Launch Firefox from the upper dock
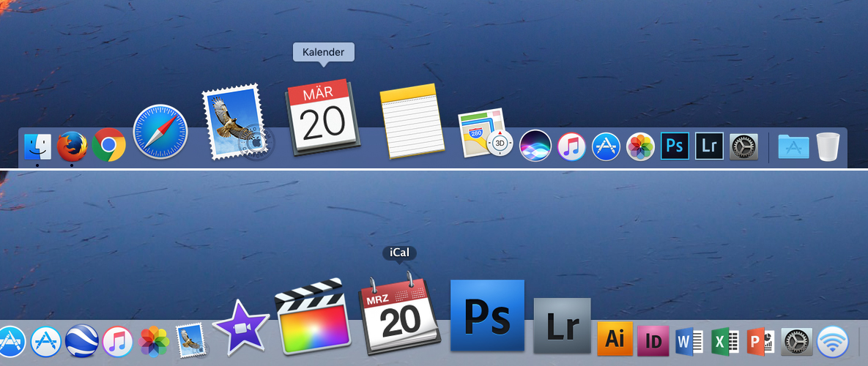Image resolution: width=868 pixels, height=366 pixels. [x=72, y=146]
